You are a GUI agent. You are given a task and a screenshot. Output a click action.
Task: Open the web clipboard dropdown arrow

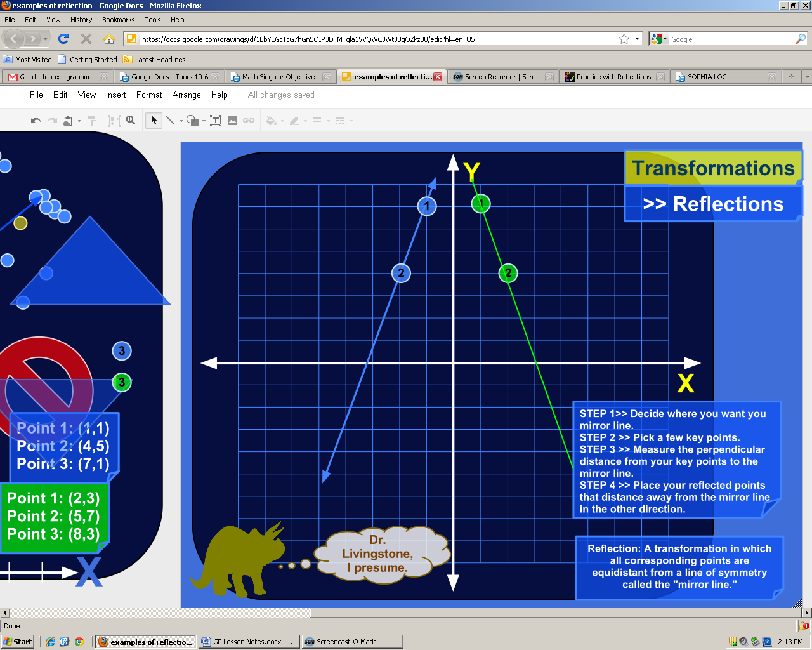(79, 121)
